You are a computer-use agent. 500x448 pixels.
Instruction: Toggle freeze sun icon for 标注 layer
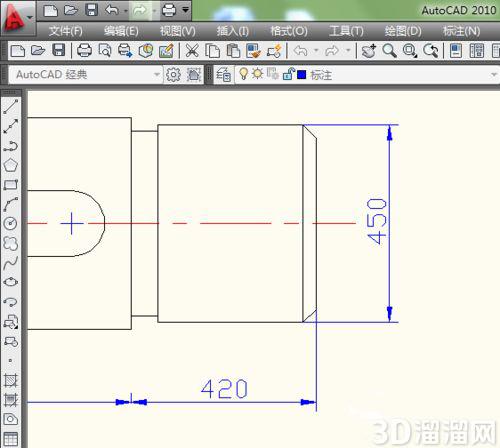click(258, 73)
